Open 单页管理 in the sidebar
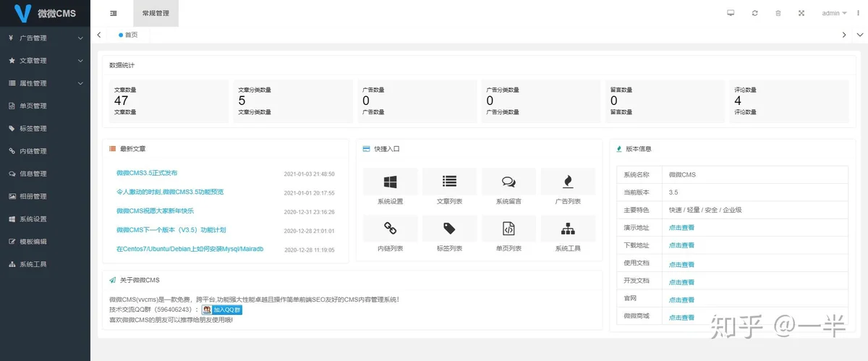This screenshot has width=868, height=361. click(45, 106)
